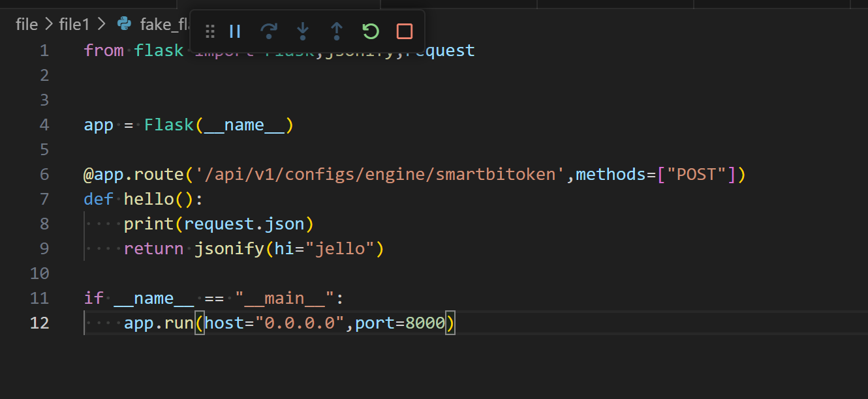This screenshot has height=399, width=868.
Task: Click line number 7 in the gutter
Action: [x=44, y=199]
